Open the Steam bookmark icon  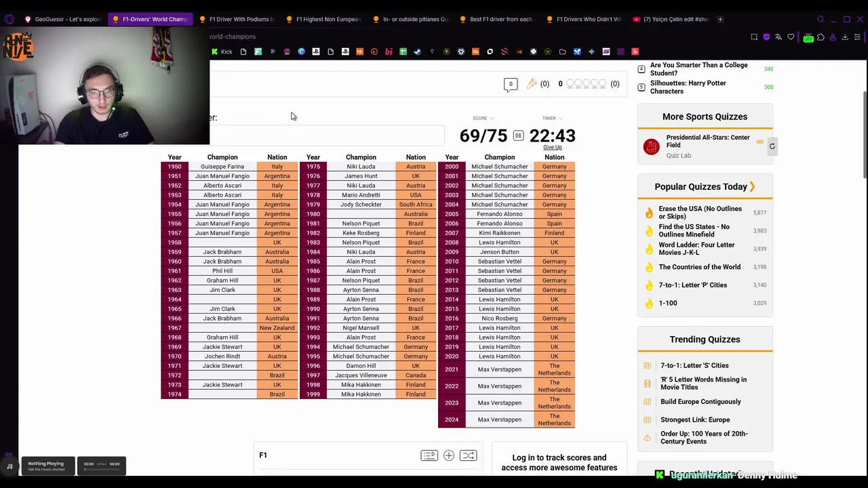pos(417,52)
